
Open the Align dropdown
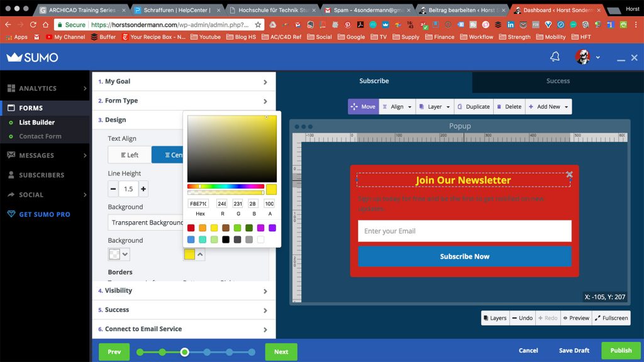point(397,107)
